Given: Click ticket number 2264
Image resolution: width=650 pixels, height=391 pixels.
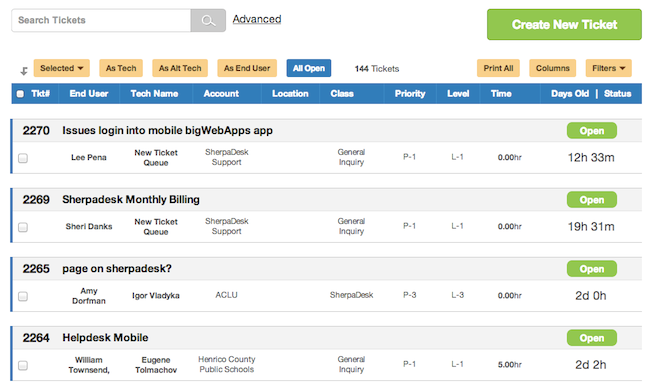Looking at the screenshot, I should 36,338.
